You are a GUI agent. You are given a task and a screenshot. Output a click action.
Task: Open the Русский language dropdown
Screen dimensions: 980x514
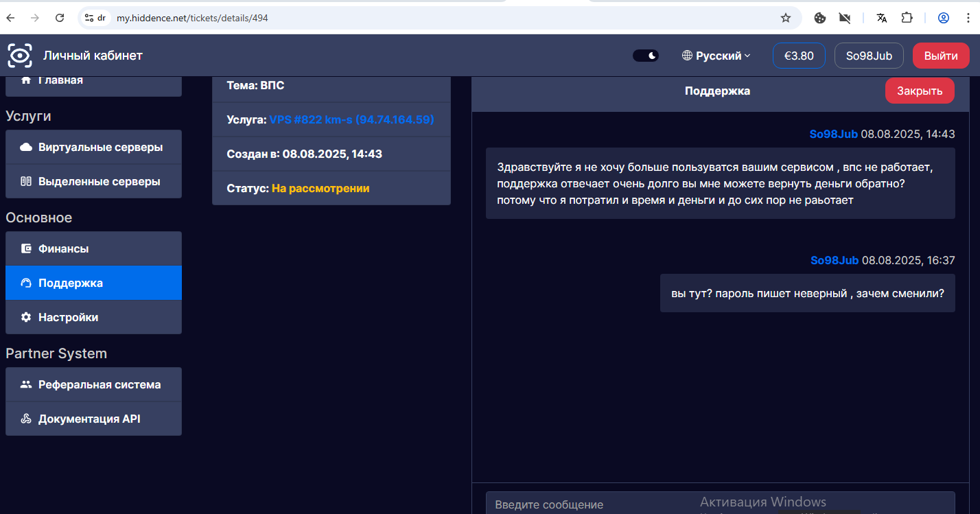(716, 56)
